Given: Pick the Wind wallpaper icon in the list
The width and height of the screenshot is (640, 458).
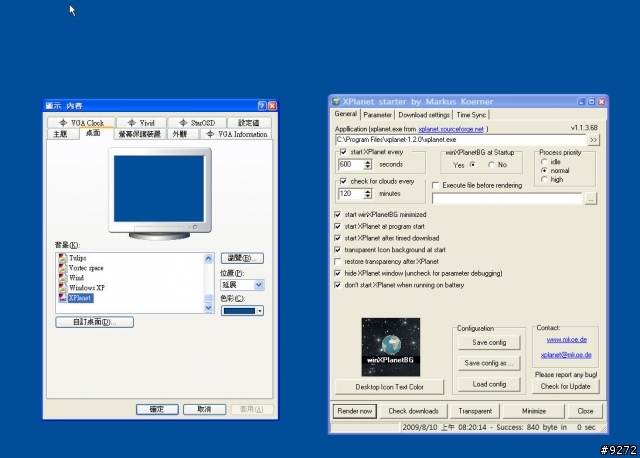Looking at the screenshot, I should tap(63, 278).
